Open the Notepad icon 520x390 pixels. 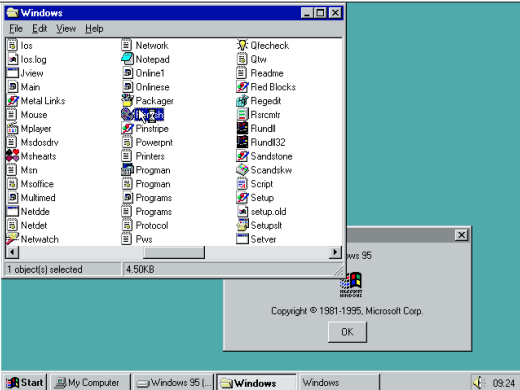pos(127,59)
